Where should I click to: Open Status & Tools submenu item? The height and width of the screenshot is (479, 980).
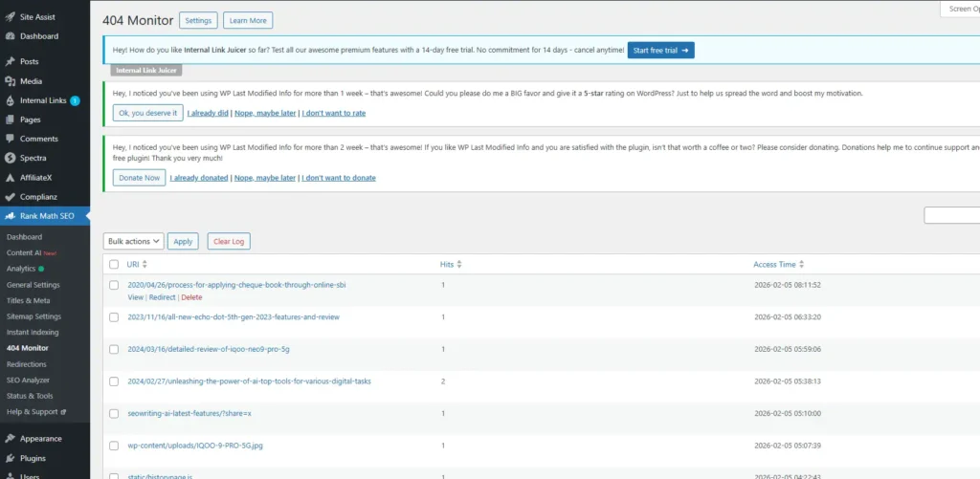click(x=30, y=396)
